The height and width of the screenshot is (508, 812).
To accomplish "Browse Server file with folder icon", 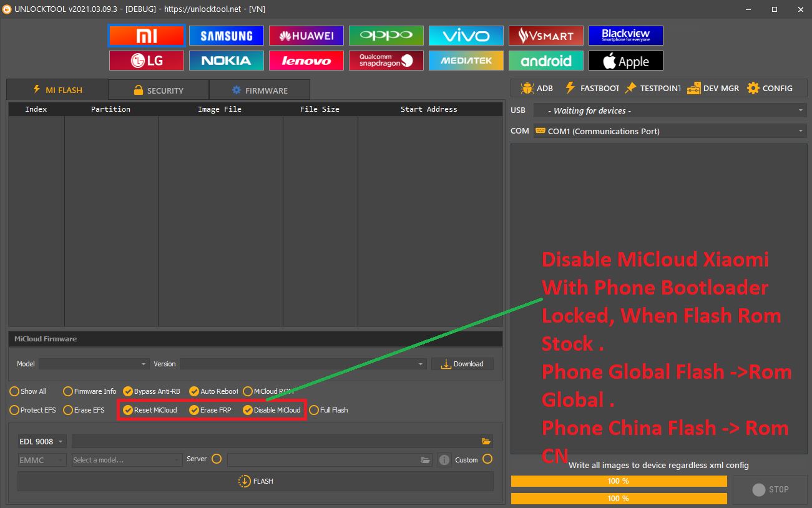I will point(426,460).
